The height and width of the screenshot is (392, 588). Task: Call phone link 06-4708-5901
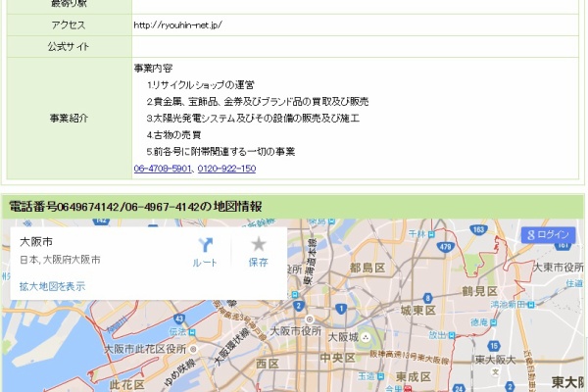(x=163, y=169)
